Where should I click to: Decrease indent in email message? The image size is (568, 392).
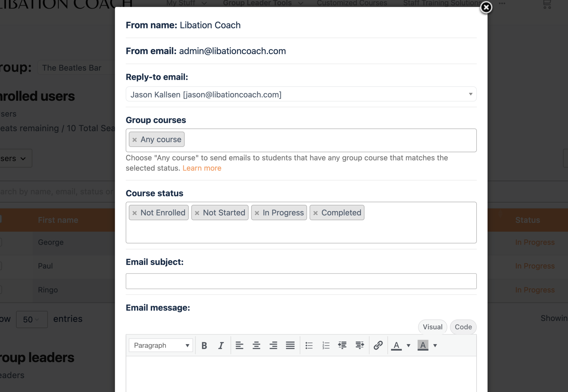point(342,345)
